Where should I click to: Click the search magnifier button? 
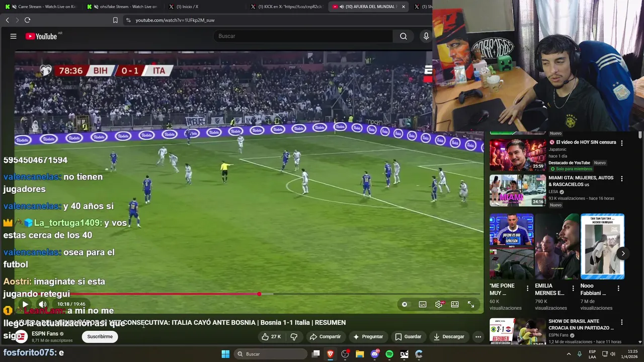coord(403,36)
